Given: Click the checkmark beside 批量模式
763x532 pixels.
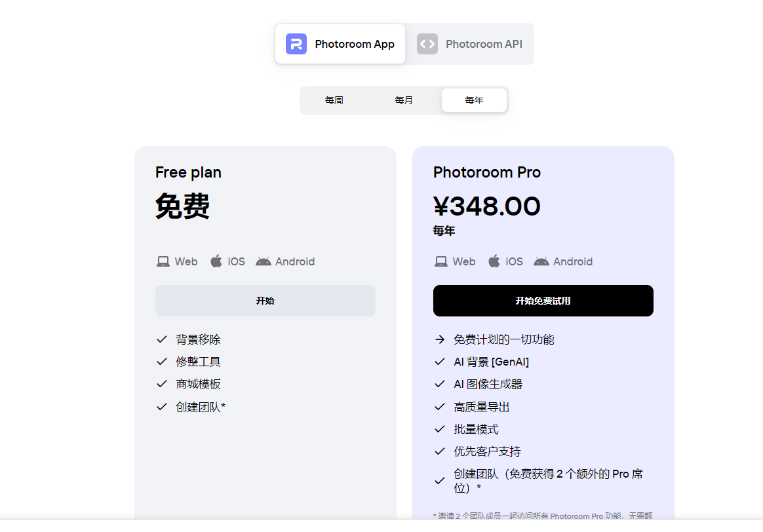Looking at the screenshot, I should pyautogui.click(x=440, y=429).
